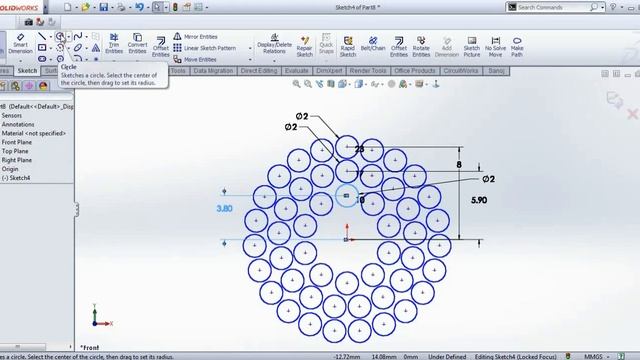Click the 5.90 dimension value
640x360 pixels.
click(479, 200)
